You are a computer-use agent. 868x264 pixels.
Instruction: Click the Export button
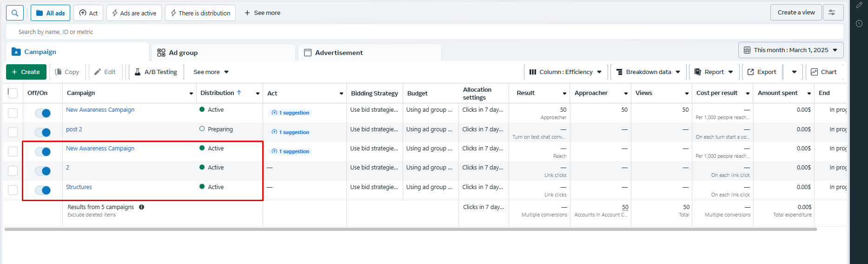click(762, 72)
